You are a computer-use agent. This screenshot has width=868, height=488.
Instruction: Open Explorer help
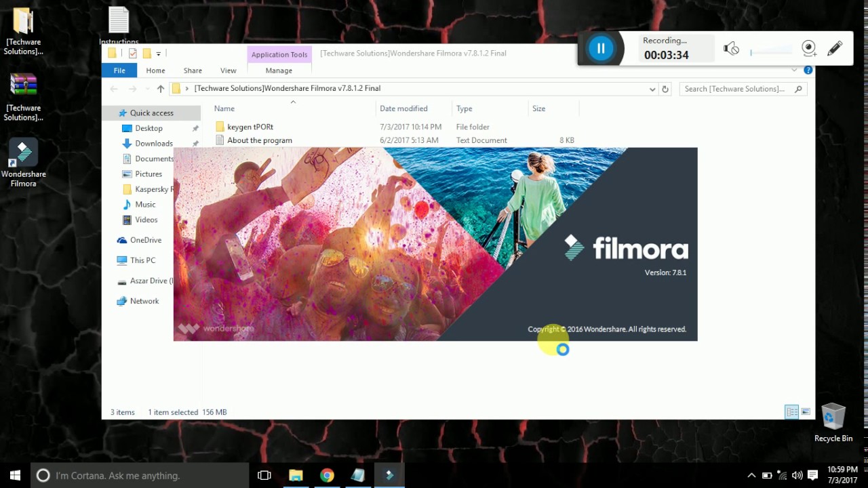pos(808,70)
